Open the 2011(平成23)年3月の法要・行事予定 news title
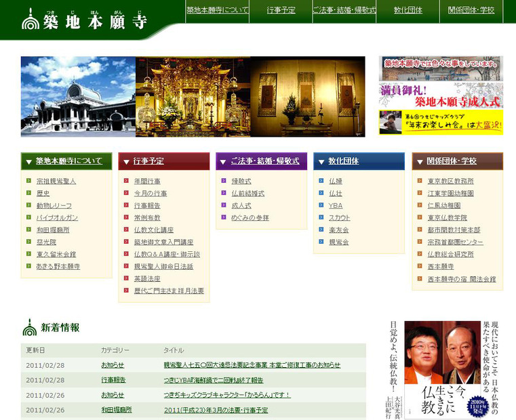The width and height of the screenshot is (516, 420). click(216, 410)
